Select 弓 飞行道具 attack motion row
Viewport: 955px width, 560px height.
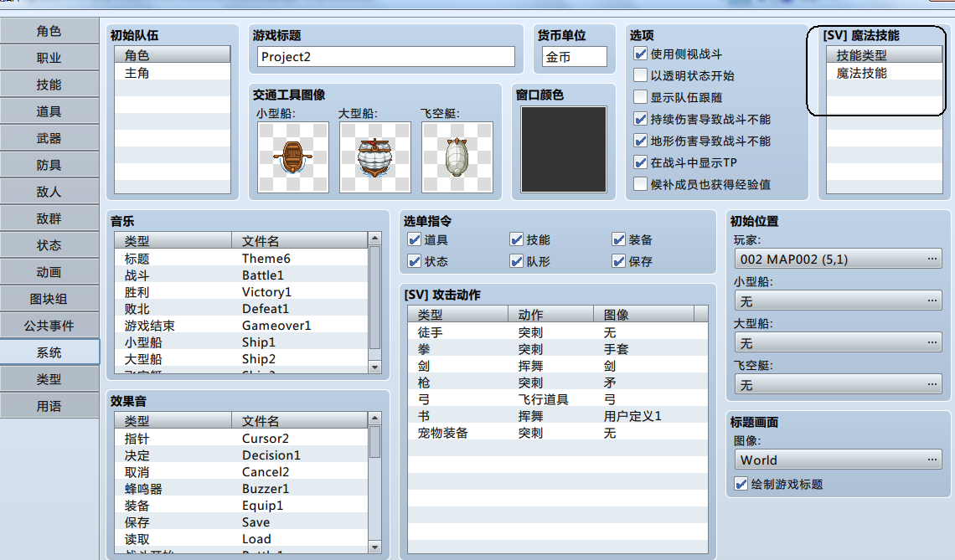point(558,399)
